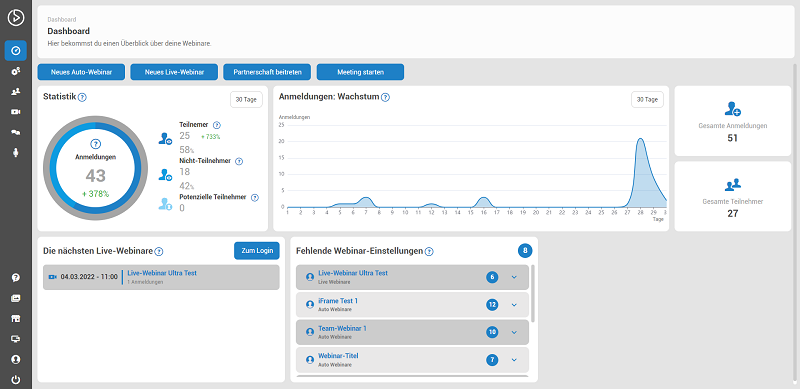Open the participants group icon in sidebar
Screen dimensions: 800x389
point(15,91)
